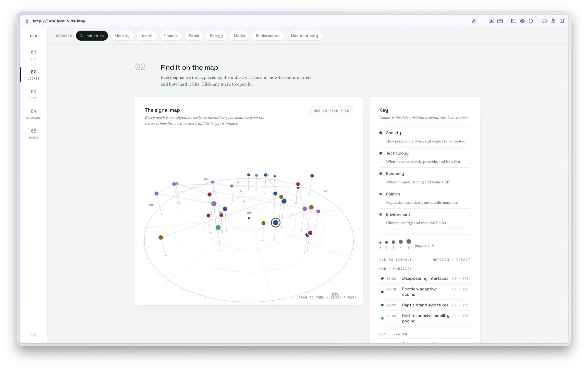Filter signals by Finance
The height and width of the screenshot is (369, 588).
pos(171,36)
